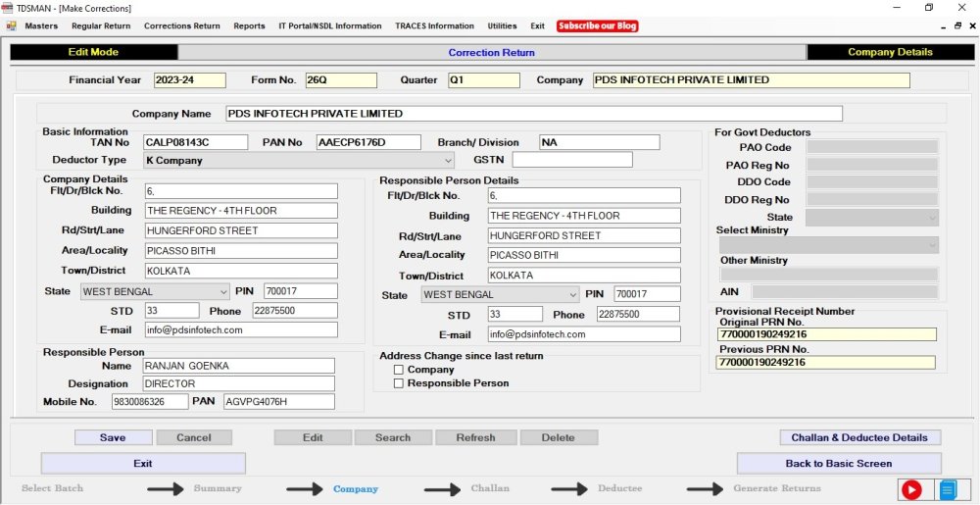Open the TRACES Information menu
The width and height of the screenshot is (980, 505).
tap(434, 26)
